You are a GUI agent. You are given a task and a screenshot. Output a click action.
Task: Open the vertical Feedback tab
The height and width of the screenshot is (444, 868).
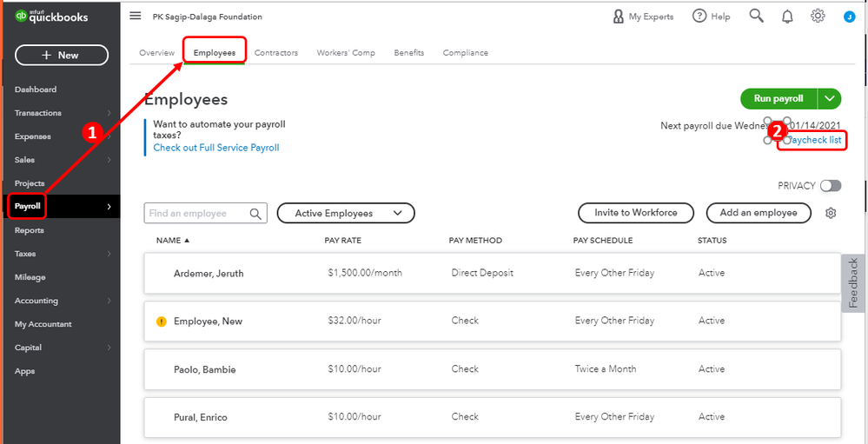tap(853, 283)
